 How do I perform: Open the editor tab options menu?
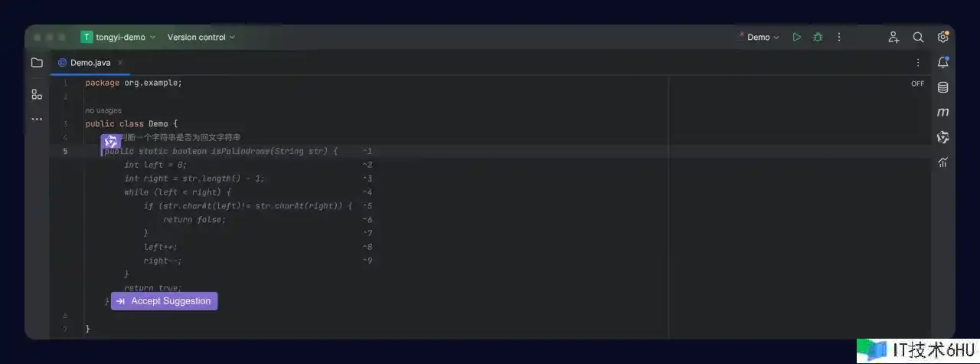(918, 63)
